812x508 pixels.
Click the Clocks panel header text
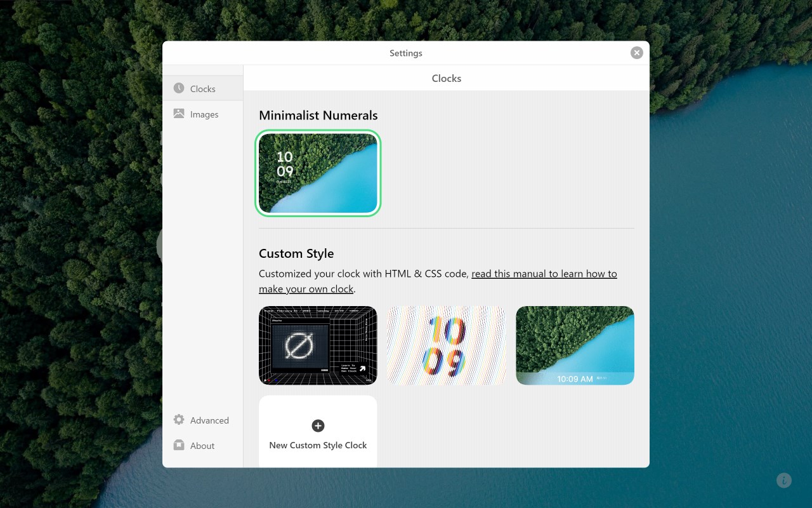pyautogui.click(x=447, y=78)
